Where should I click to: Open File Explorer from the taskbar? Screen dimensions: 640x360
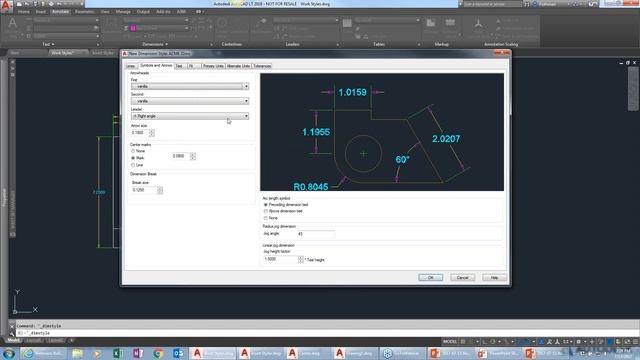pyautogui.click(x=78, y=353)
